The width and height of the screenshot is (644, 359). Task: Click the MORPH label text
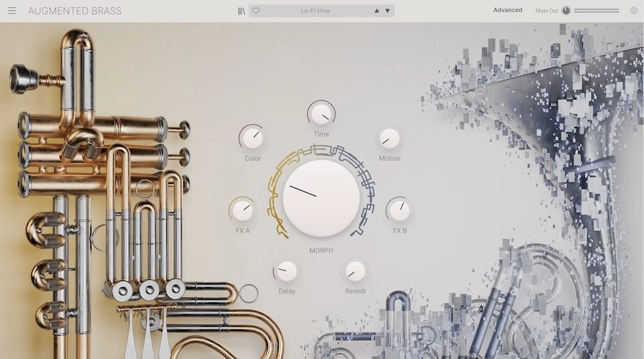(321, 250)
